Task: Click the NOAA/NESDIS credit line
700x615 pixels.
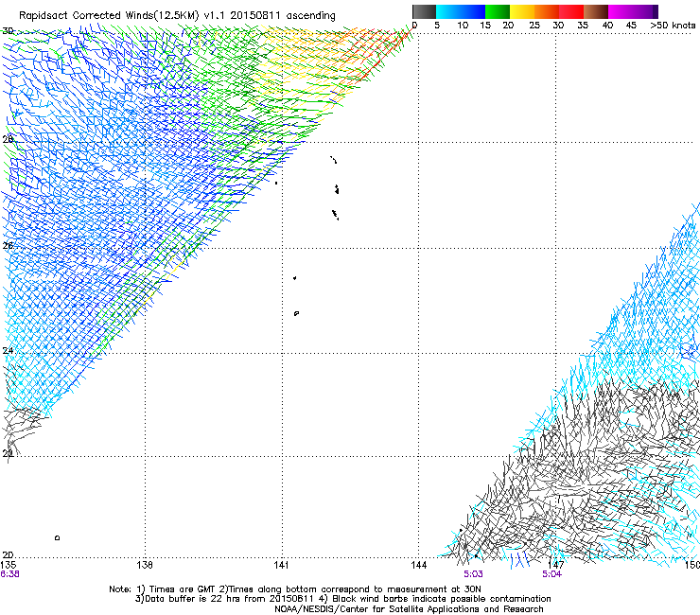Action: point(409,609)
